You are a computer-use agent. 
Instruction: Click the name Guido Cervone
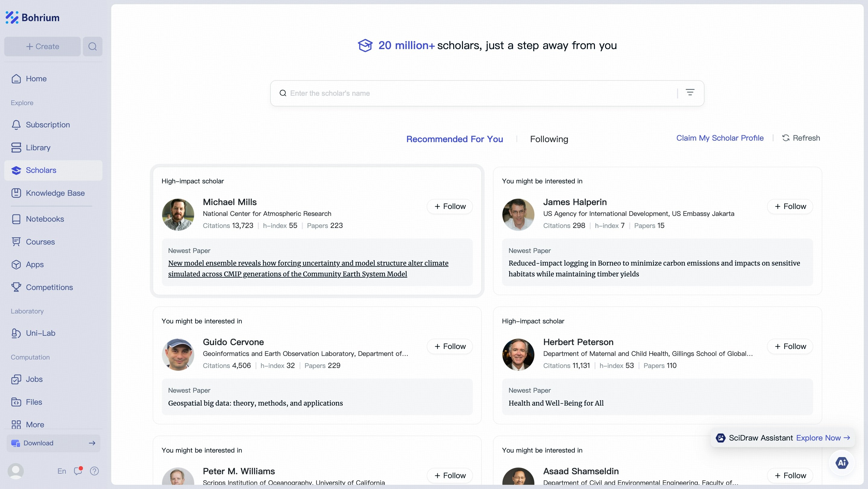pyautogui.click(x=233, y=342)
